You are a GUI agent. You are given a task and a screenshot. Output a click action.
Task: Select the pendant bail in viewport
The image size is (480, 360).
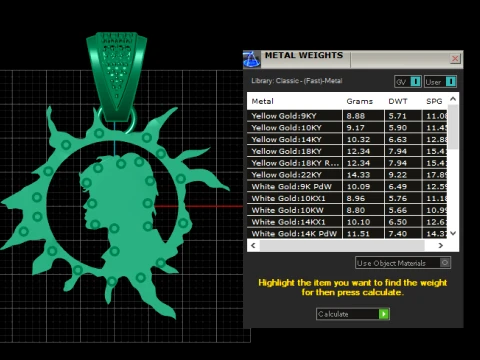(116, 74)
